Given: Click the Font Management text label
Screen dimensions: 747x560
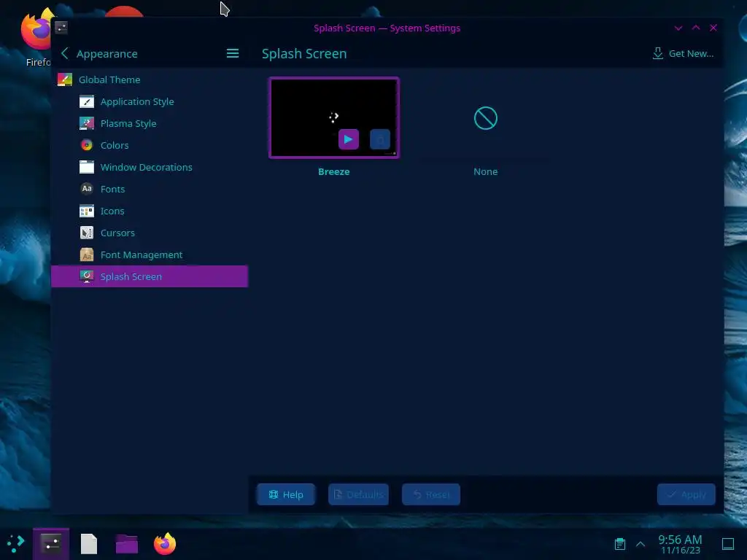Looking at the screenshot, I should click(x=142, y=254).
